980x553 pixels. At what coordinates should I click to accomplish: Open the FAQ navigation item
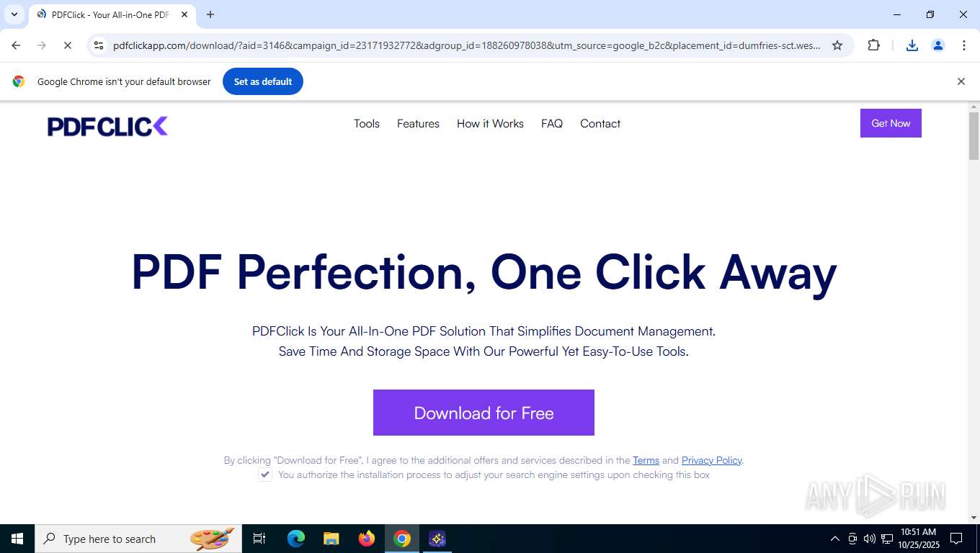coord(552,124)
